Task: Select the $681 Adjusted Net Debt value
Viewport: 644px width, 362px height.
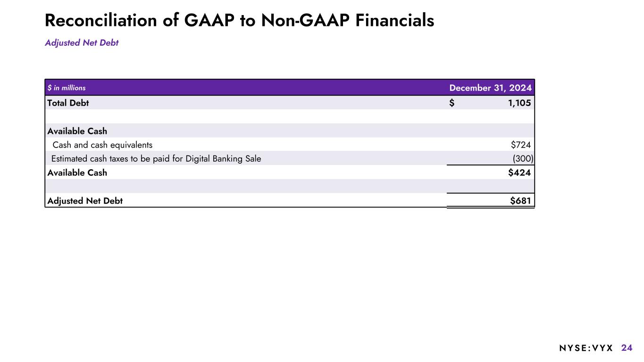Action: 520,201
